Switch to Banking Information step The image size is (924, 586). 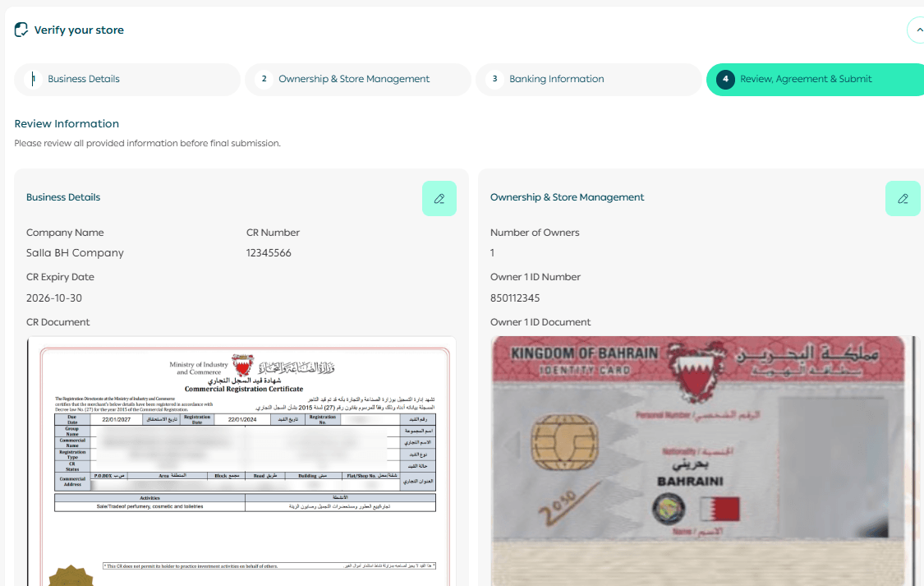tap(589, 79)
